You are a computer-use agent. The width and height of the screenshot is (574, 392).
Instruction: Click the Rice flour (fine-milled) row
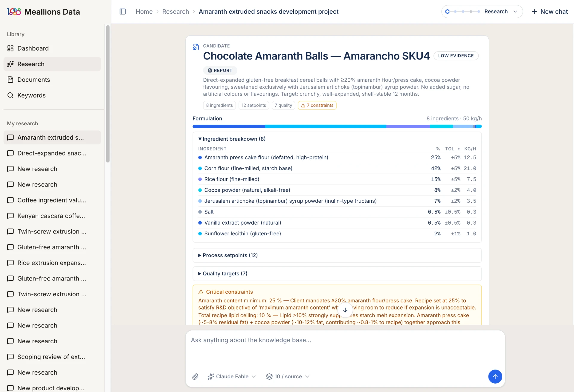click(x=337, y=179)
